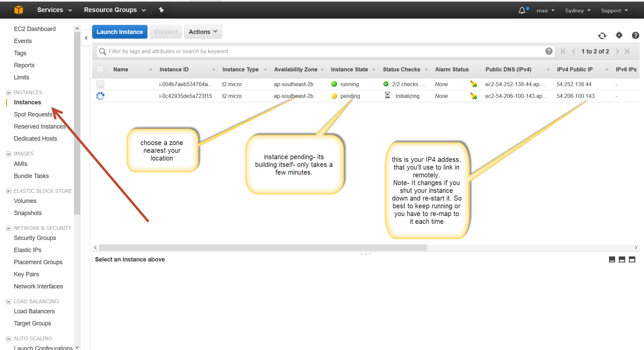Open the notifications bell icon

pyautogui.click(x=522, y=10)
